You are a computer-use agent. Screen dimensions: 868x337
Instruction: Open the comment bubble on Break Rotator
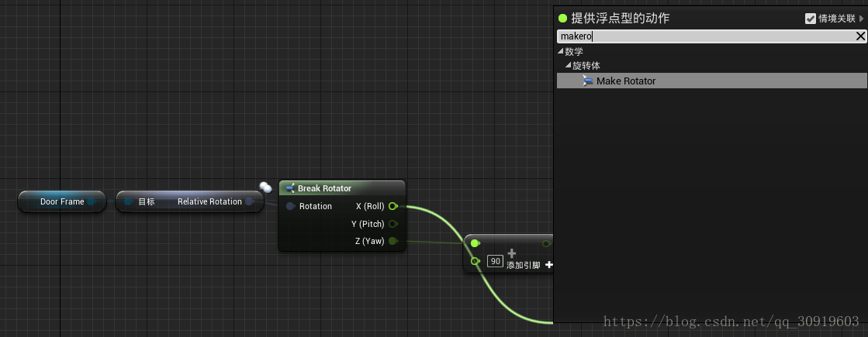pyautogui.click(x=266, y=187)
